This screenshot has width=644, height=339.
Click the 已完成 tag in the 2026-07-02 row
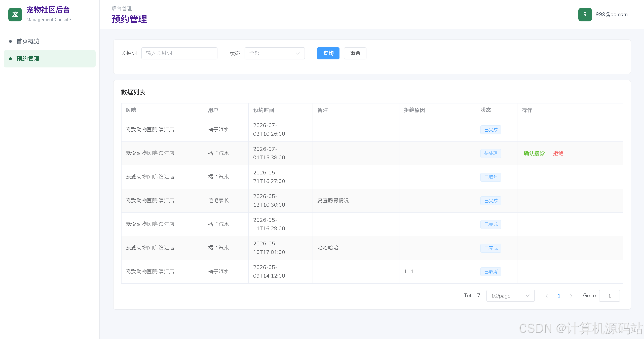(x=491, y=130)
